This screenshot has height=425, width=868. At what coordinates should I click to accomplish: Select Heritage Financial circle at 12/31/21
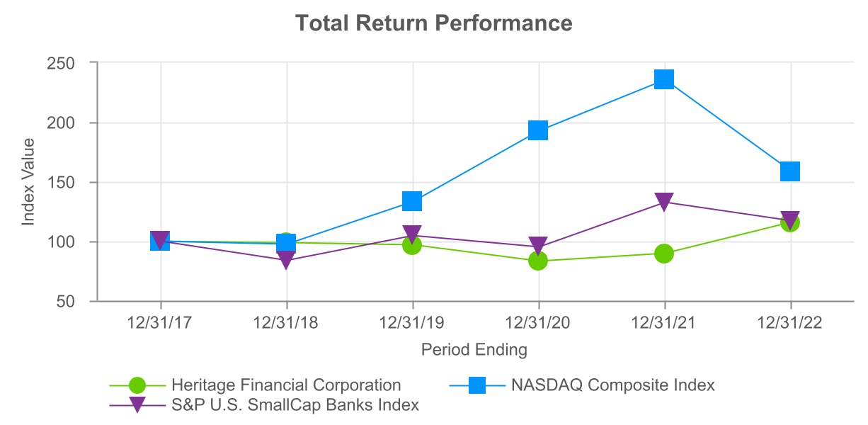coord(663,254)
